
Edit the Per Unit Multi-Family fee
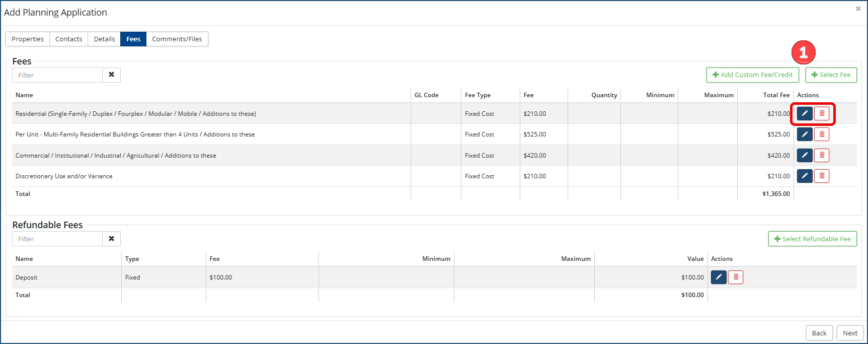805,134
